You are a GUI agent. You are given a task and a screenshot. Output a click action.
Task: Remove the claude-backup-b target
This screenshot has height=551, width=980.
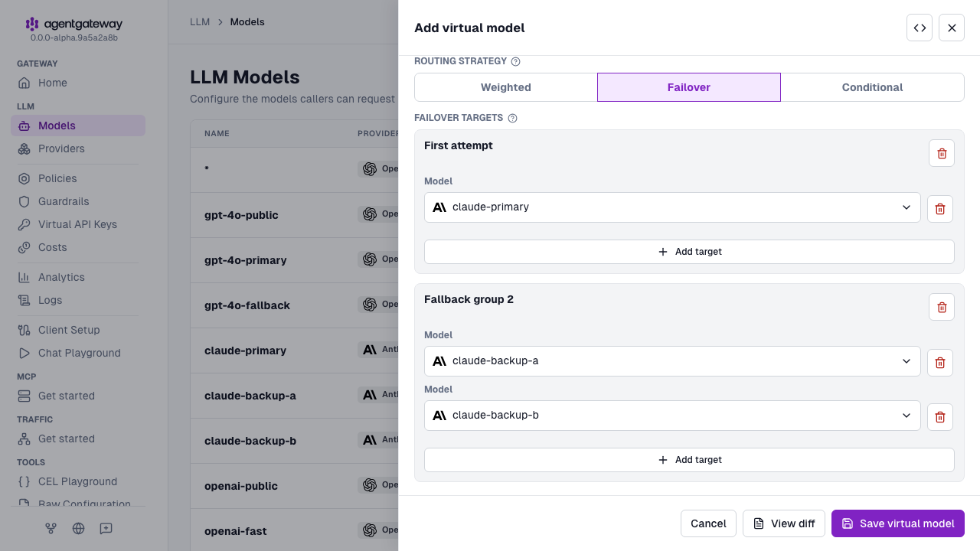click(x=940, y=417)
